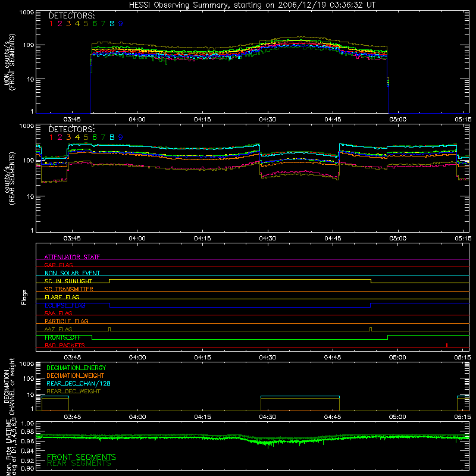Select yellow detector 4 in the front segments legend
Viewport: 476px width, 476px height.
click(77, 24)
